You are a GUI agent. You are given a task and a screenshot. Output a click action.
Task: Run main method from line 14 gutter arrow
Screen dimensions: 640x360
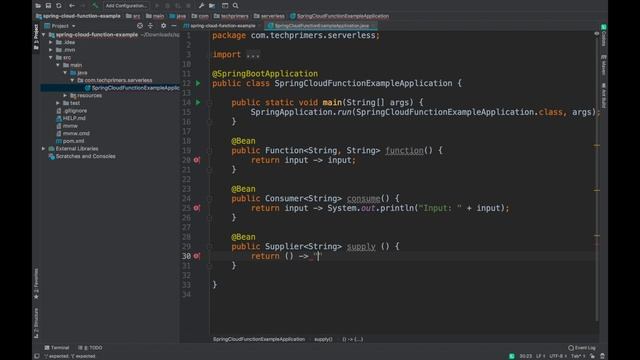(x=198, y=102)
